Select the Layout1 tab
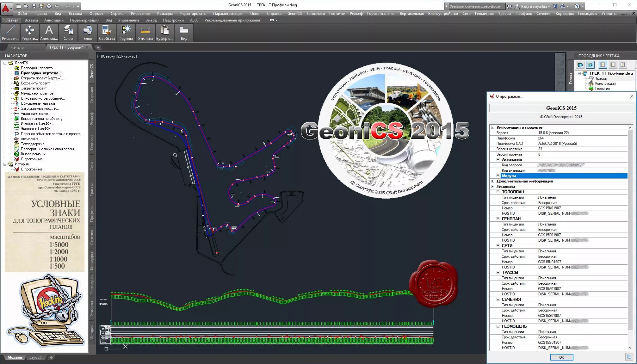 click(x=36, y=357)
